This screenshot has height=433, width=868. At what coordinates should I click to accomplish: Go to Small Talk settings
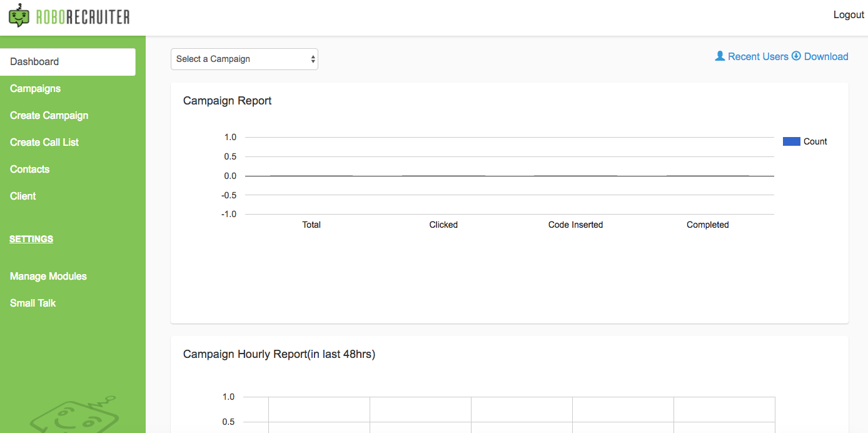33,303
